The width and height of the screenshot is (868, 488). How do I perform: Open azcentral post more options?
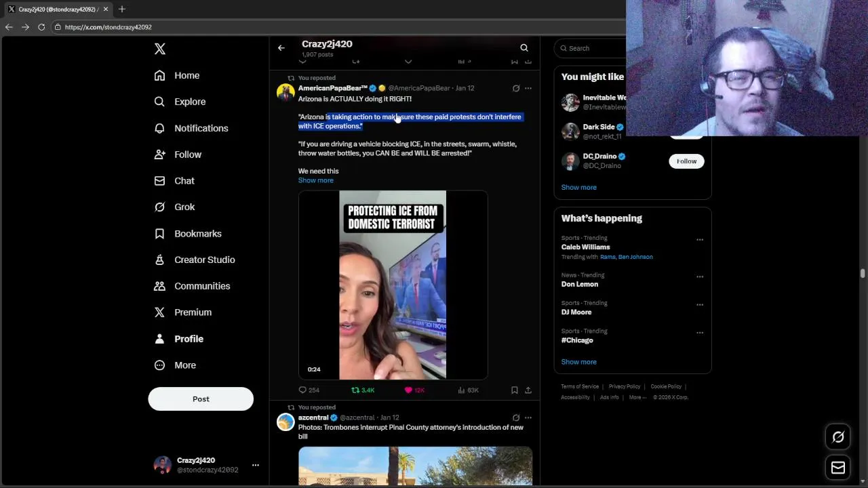point(528,418)
